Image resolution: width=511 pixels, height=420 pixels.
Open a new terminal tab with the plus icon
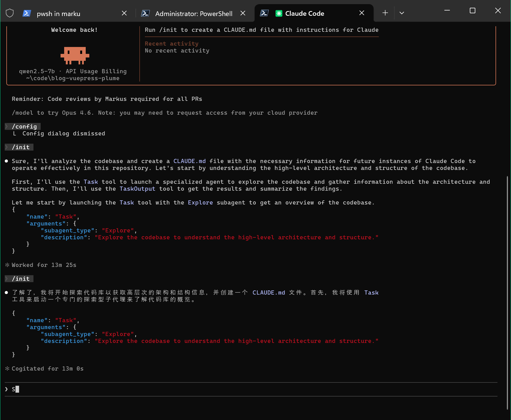pyautogui.click(x=385, y=13)
